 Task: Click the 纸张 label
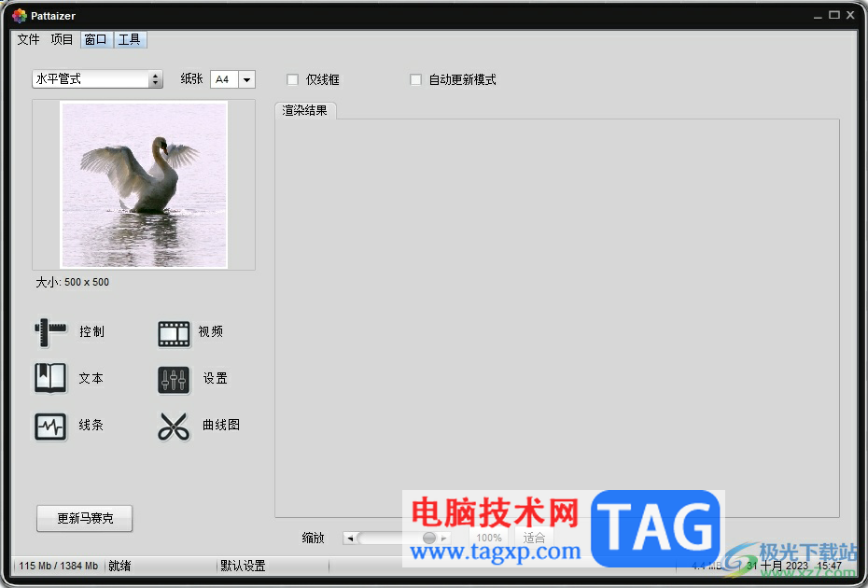coord(191,79)
